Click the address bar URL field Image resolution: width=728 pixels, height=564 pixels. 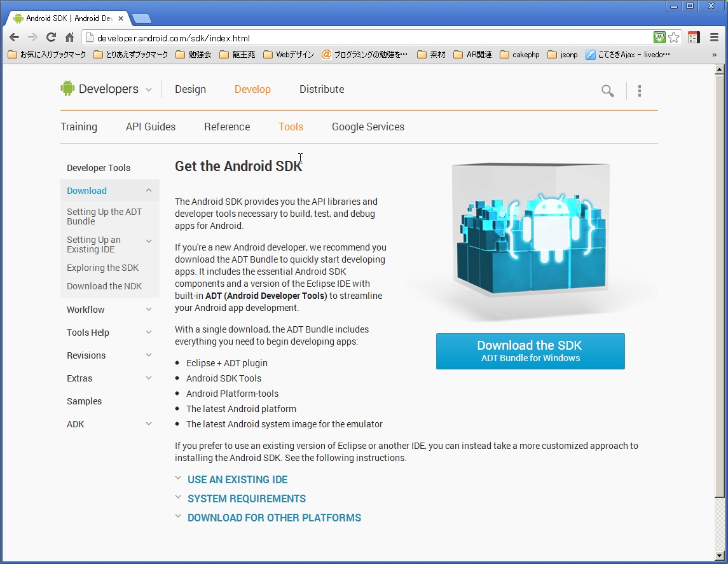click(367, 38)
